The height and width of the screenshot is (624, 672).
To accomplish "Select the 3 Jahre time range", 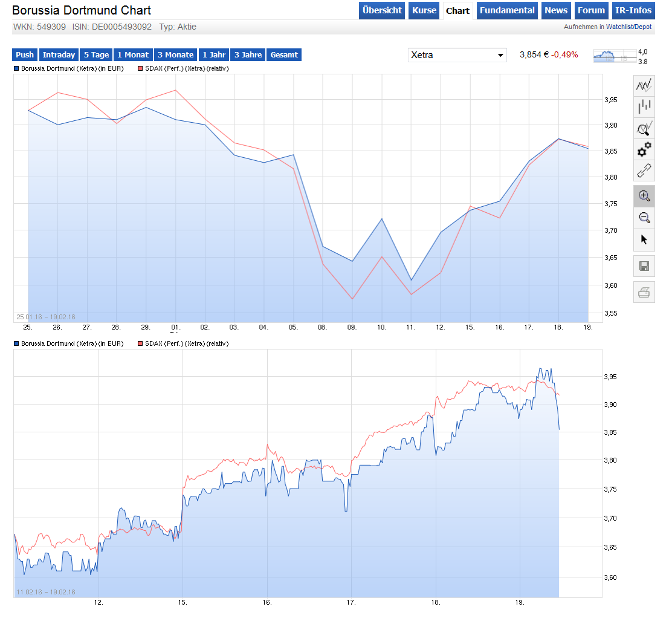I will pyautogui.click(x=248, y=55).
